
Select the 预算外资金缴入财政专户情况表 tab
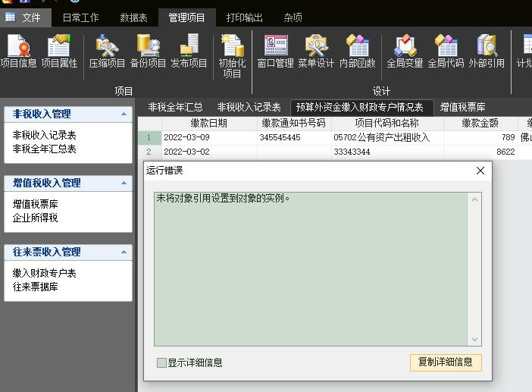click(361, 107)
